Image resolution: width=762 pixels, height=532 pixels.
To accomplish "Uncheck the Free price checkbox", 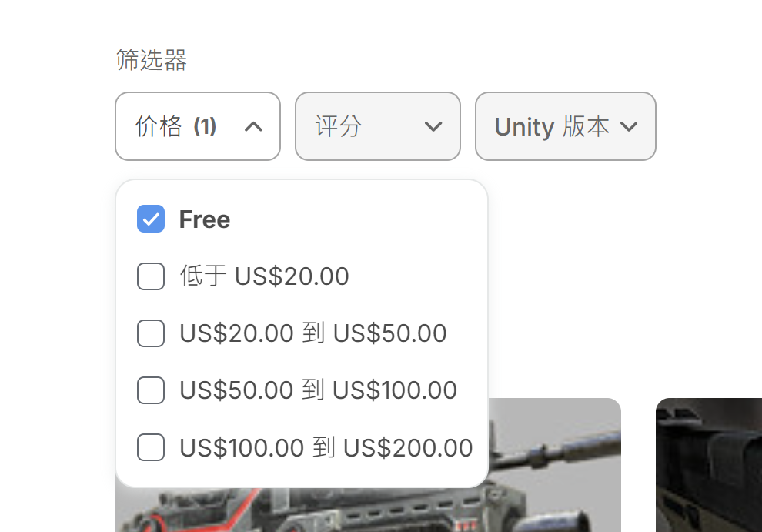I will click(151, 219).
